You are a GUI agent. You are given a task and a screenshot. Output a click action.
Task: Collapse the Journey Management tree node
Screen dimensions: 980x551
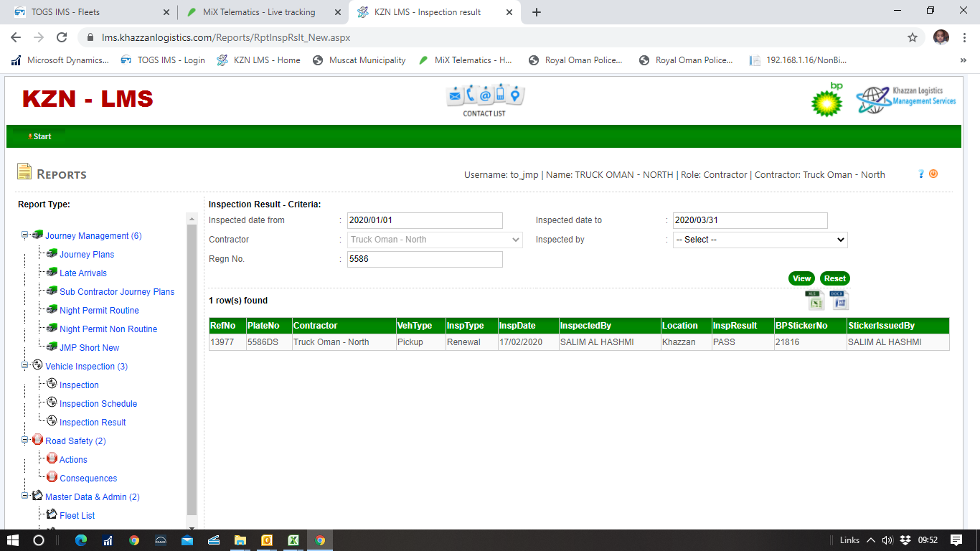coord(25,235)
